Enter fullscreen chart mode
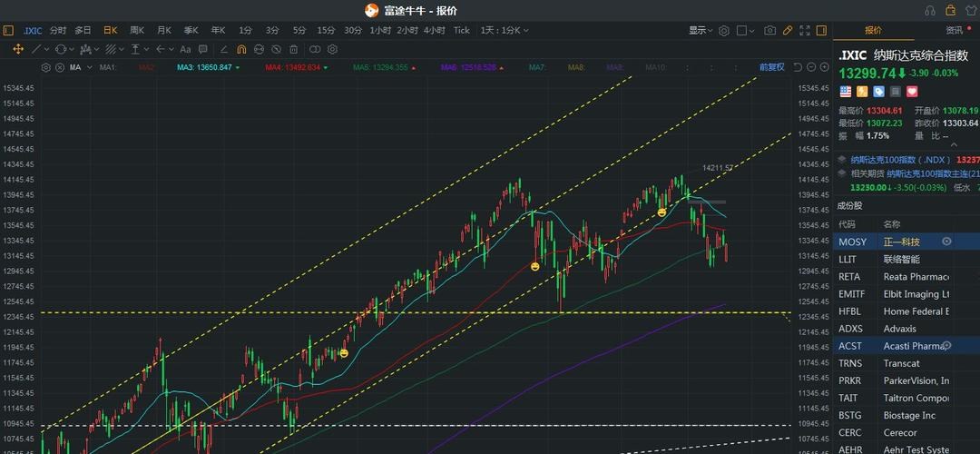 805,31
